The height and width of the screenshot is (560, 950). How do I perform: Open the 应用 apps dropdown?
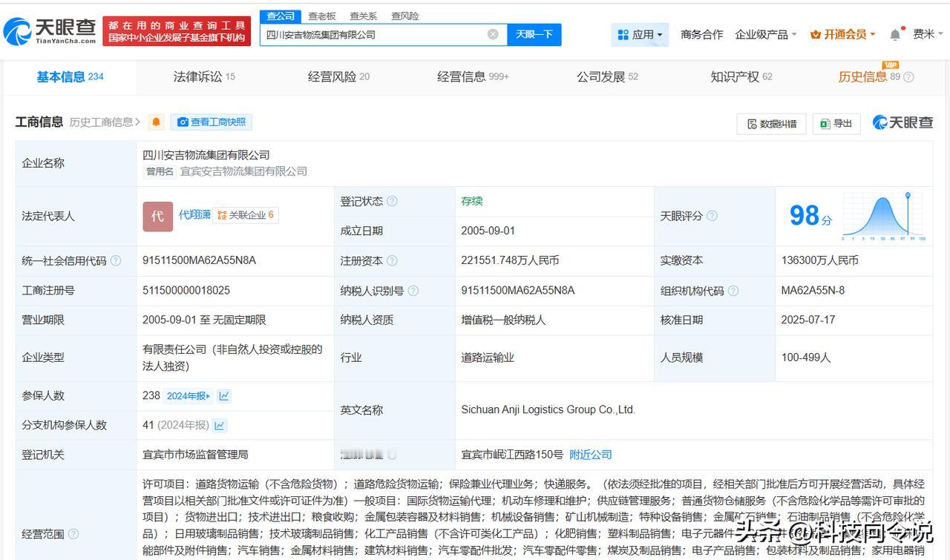click(x=640, y=34)
